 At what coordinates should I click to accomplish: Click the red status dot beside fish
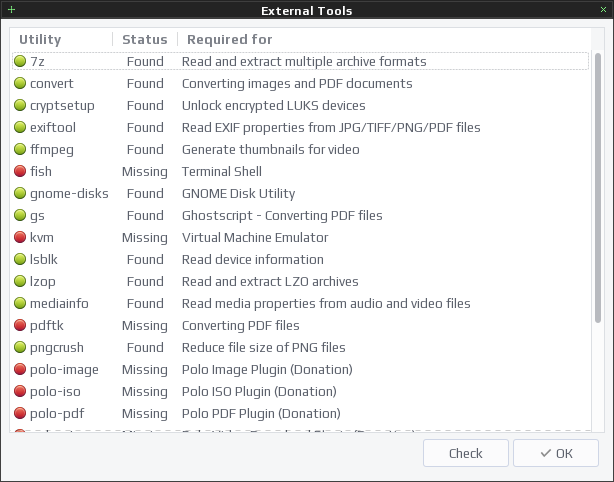pos(20,171)
